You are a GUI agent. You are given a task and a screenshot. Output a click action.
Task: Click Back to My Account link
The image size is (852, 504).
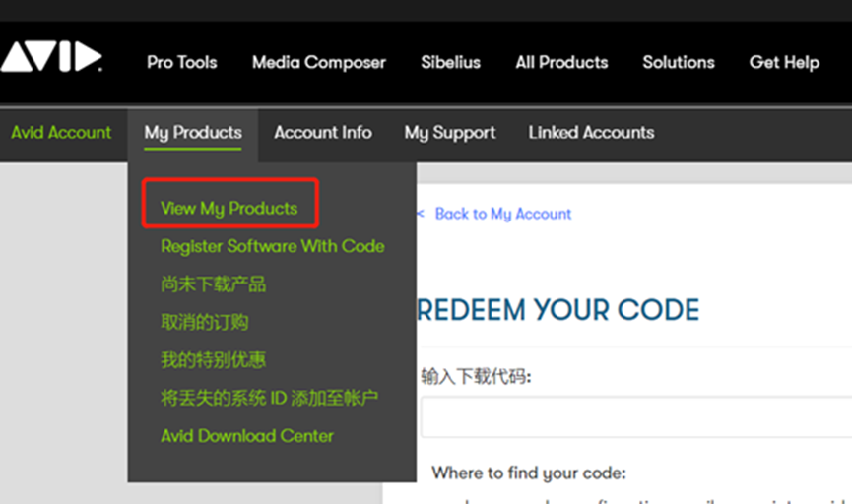[502, 214]
